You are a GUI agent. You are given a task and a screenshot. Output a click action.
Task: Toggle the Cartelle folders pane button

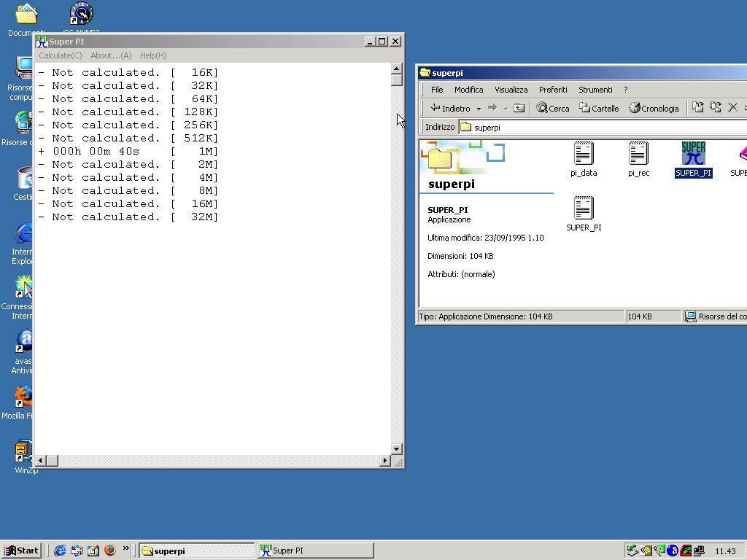coord(599,108)
